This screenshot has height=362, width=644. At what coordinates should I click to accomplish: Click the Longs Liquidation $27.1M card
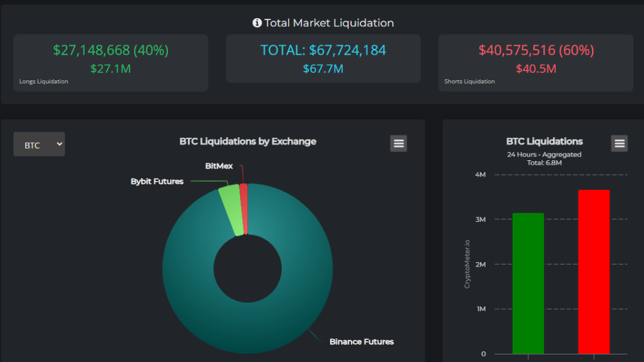pos(111,63)
